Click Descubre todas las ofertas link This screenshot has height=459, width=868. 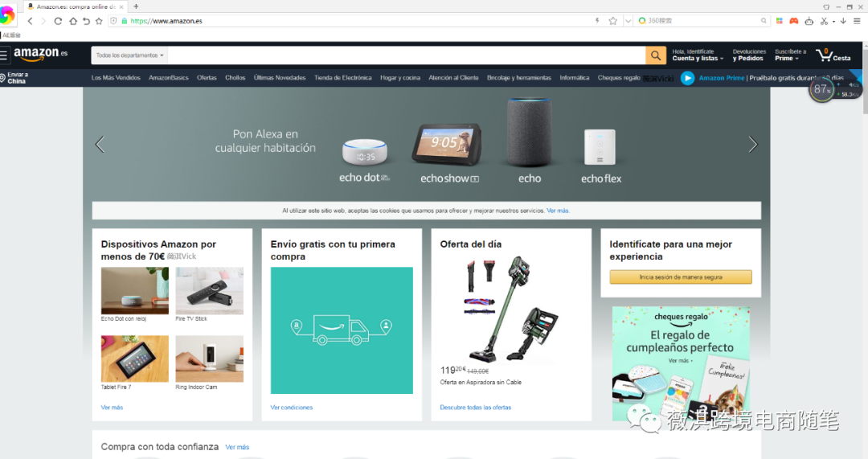click(476, 408)
